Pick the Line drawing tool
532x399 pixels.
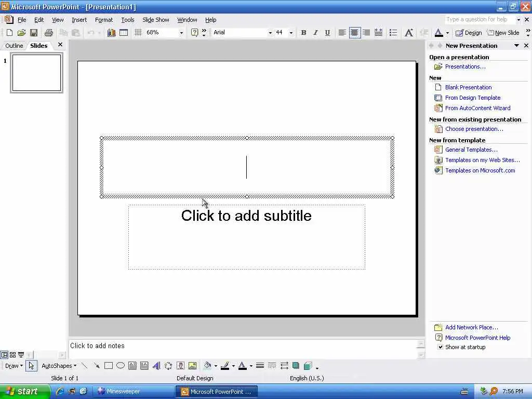click(x=85, y=366)
